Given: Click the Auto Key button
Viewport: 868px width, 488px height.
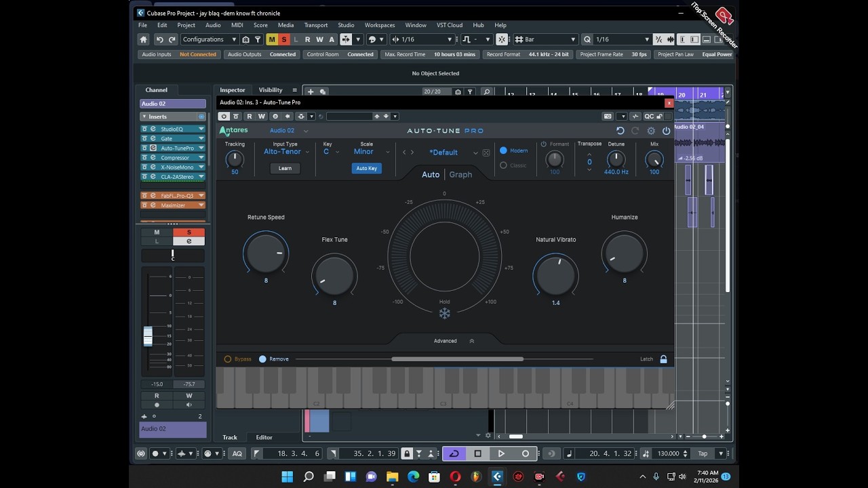Looking at the screenshot, I should pyautogui.click(x=366, y=168).
